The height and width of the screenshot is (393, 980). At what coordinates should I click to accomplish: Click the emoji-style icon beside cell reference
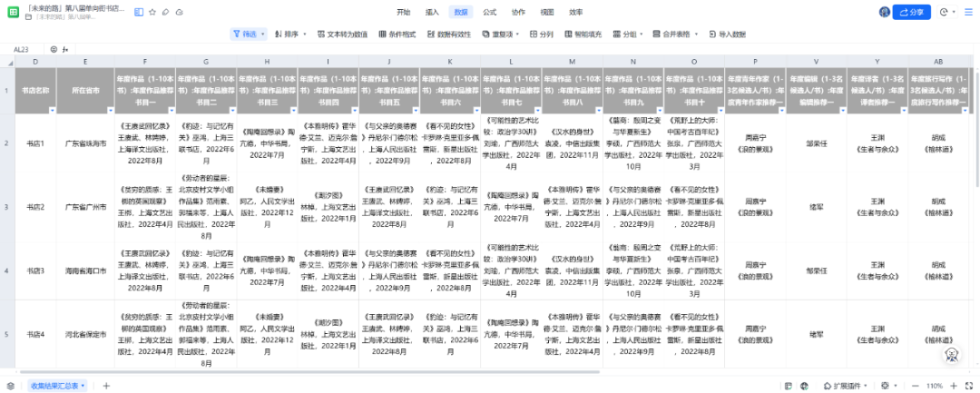point(54,49)
